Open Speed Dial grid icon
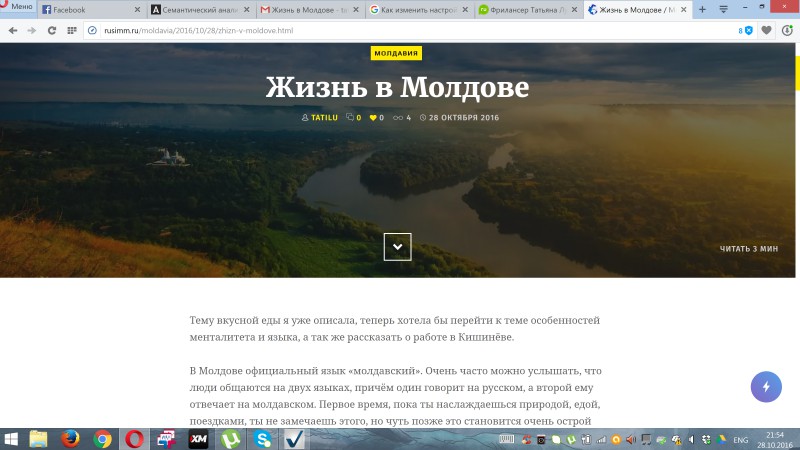The height and width of the screenshot is (450, 800). click(x=72, y=31)
